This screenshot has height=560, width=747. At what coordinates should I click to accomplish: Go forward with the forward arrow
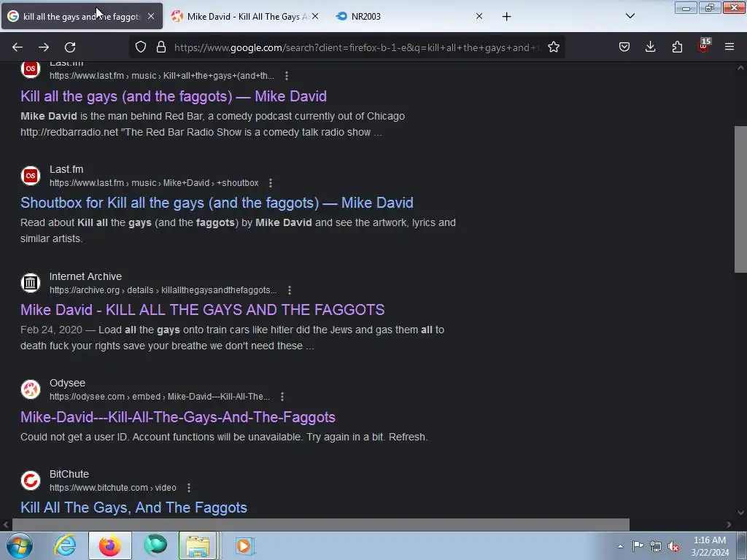(44, 47)
